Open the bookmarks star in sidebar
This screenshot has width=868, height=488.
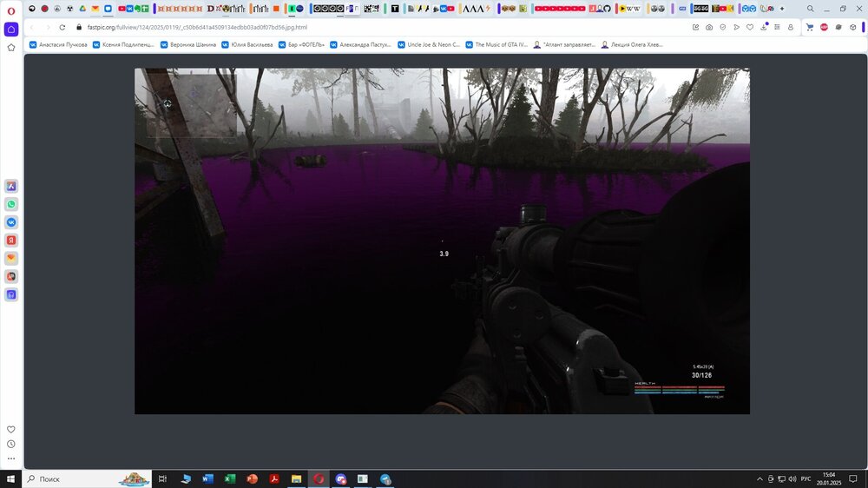(11, 48)
